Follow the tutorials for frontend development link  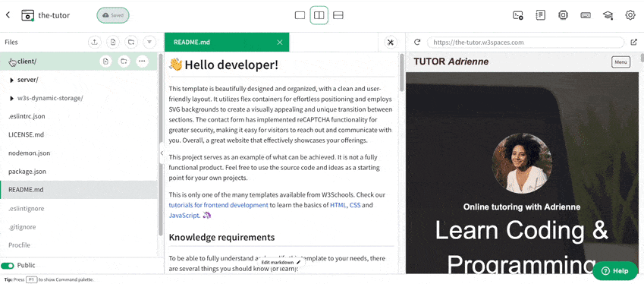(218, 205)
